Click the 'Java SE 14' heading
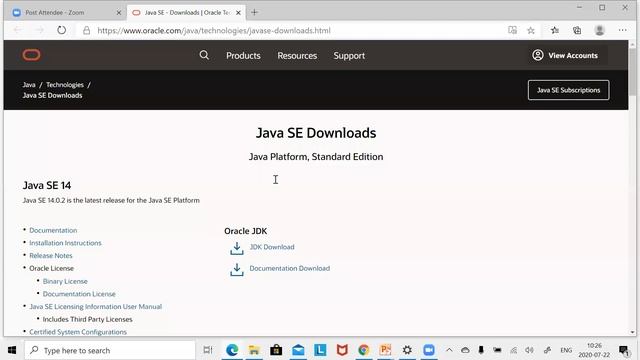Viewport: 640px width, 360px height. 47,185
